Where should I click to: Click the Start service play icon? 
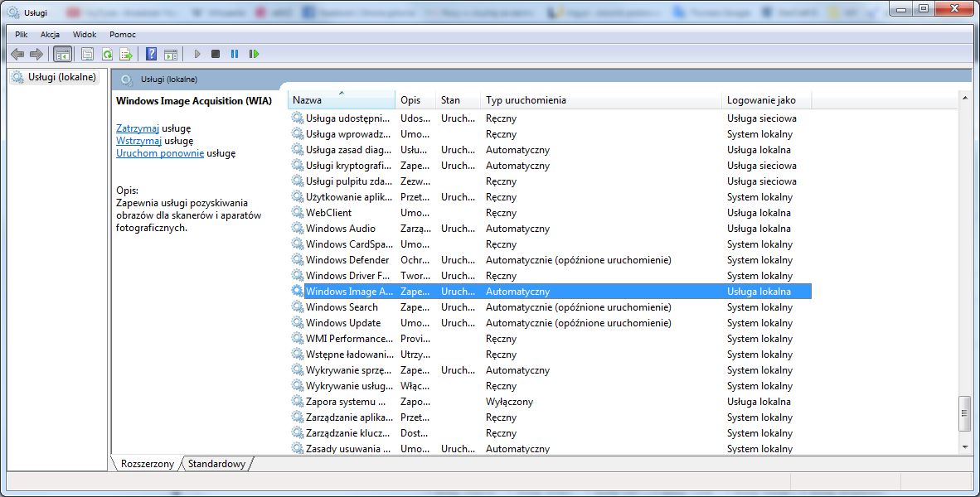(197, 55)
